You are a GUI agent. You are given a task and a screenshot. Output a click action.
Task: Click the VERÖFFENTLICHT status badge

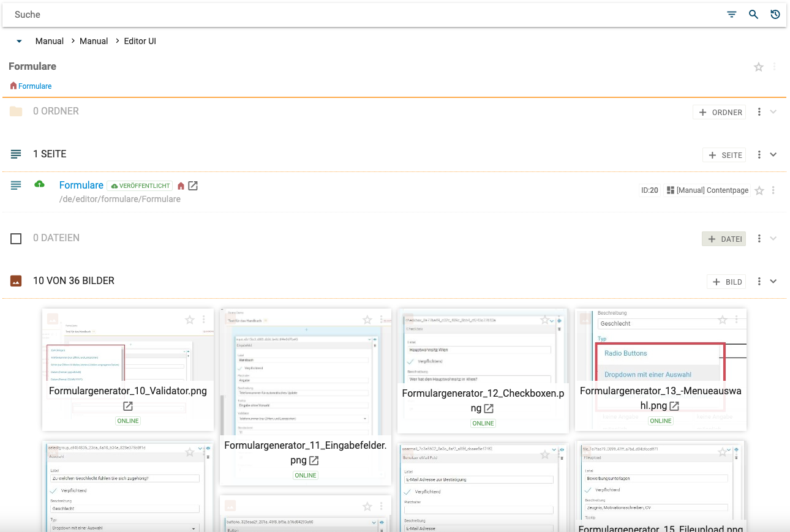(x=140, y=185)
